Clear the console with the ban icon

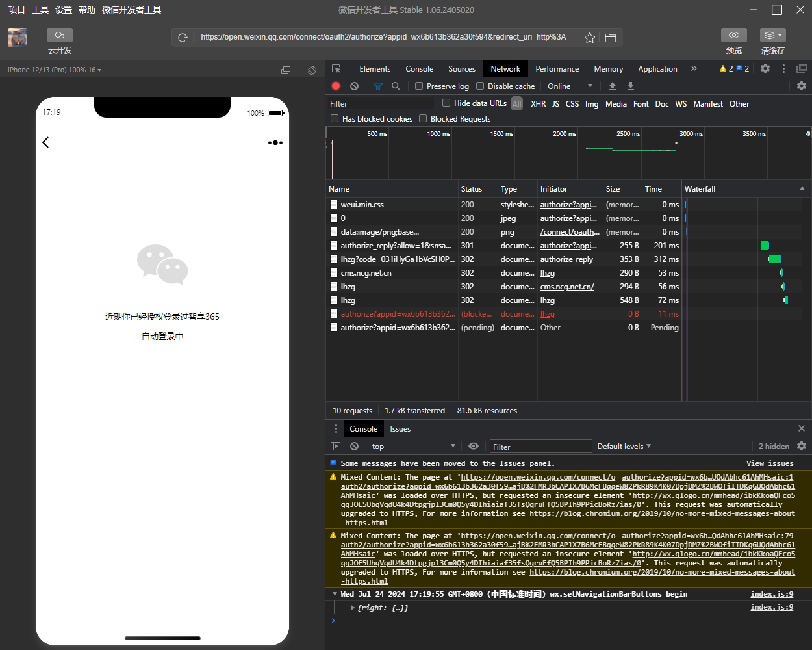(x=354, y=447)
